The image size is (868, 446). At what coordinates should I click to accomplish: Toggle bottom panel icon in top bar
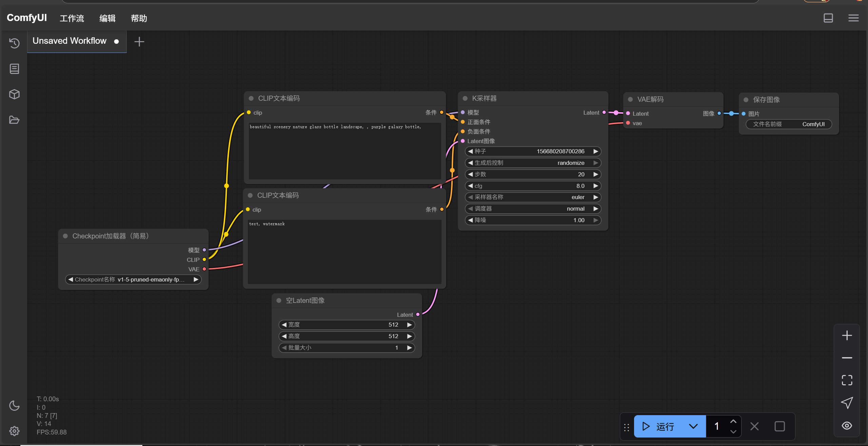click(x=828, y=18)
